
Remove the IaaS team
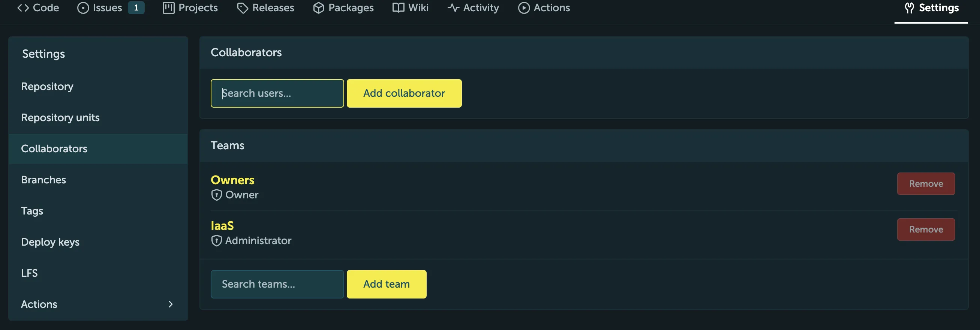tap(926, 229)
